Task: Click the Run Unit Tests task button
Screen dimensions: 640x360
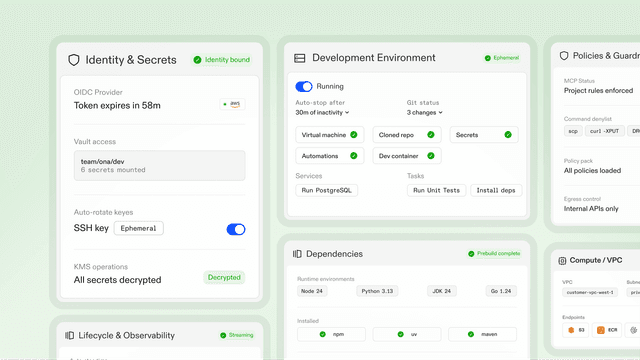Action: tap(436, 191)
